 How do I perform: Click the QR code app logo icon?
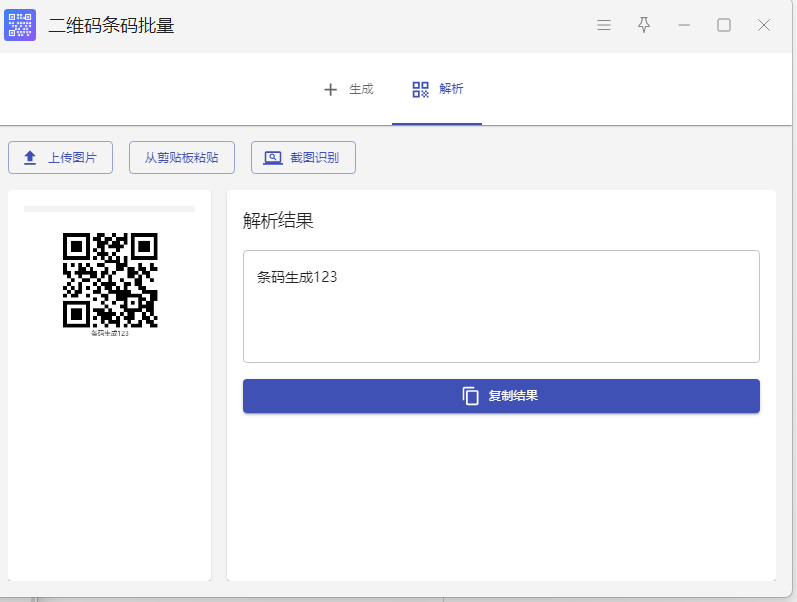pos(20,25)
